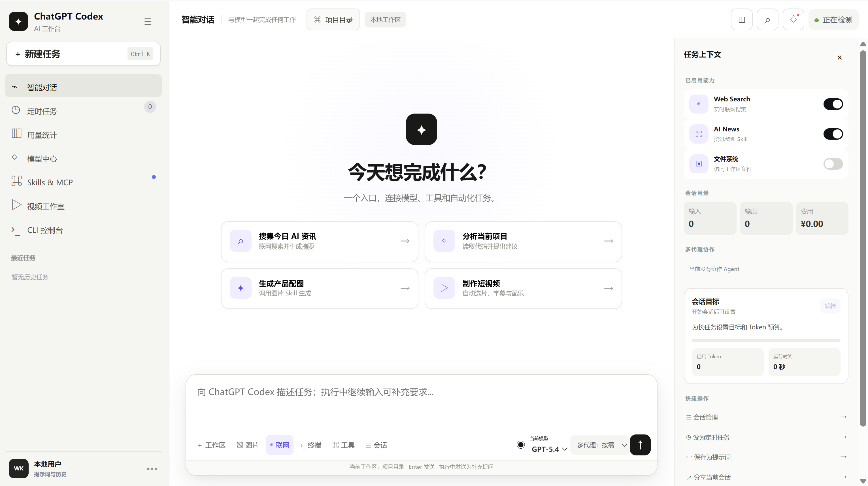Click the 0 count badge on 定时任务
868x486 pixels.
[150, 107]
